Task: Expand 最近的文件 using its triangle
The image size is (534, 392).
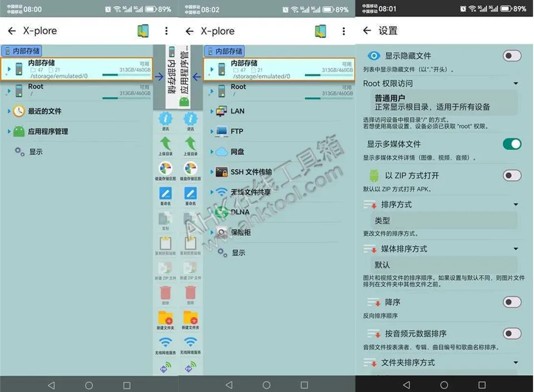Action: tap(9, 111)
